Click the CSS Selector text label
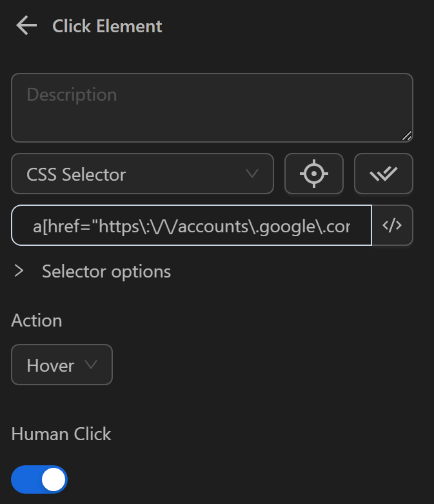The height and width of the screenshot is (504, 434). pos(76,174)
